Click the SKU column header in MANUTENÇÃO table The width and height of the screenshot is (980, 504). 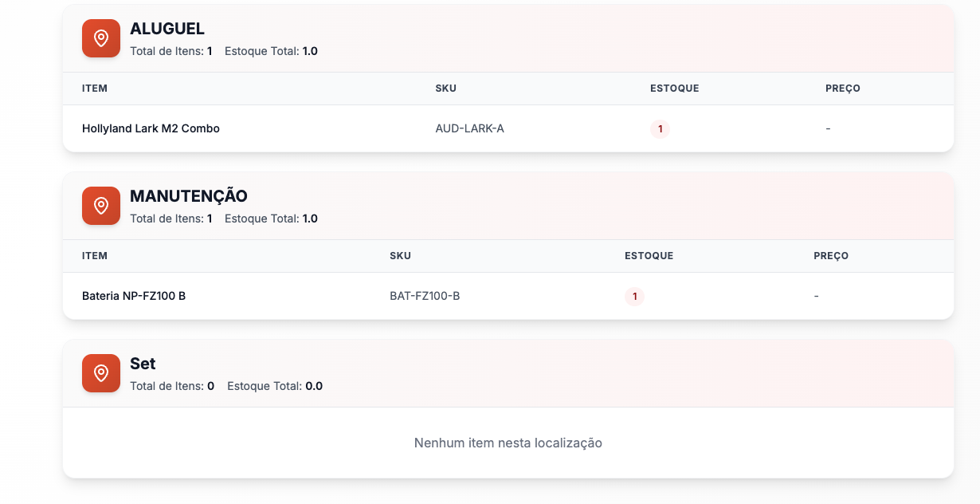point(401,256)
